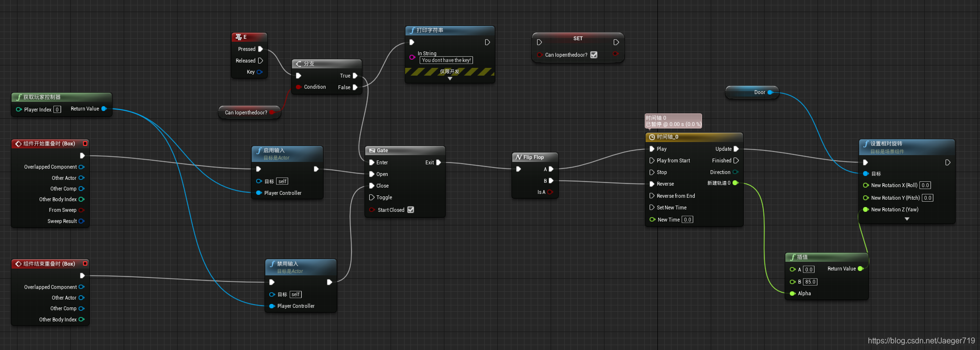Click Player Controller pin on 启用输入 node
980x350 pixels.
[x=259, y=193]
